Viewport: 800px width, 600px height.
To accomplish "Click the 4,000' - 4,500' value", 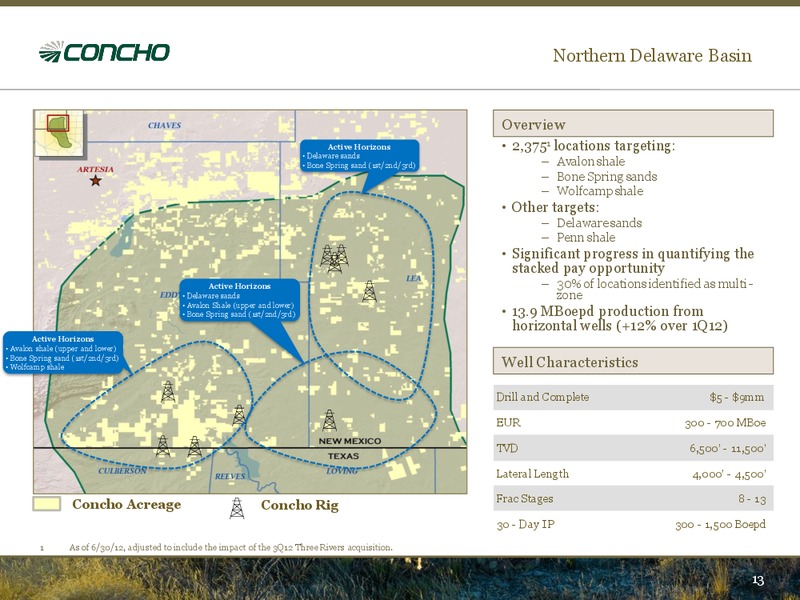I will [729, 473].
